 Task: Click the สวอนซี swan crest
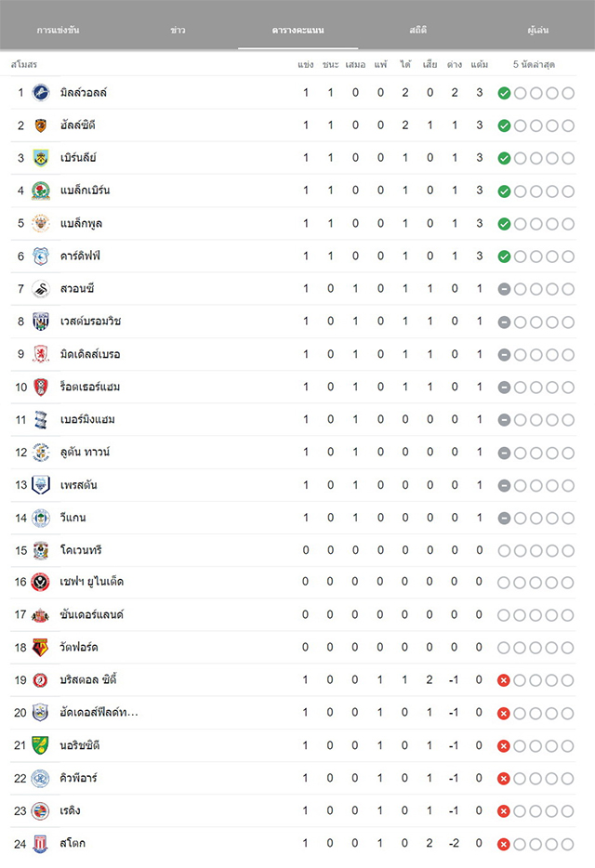tap(41, 289)
